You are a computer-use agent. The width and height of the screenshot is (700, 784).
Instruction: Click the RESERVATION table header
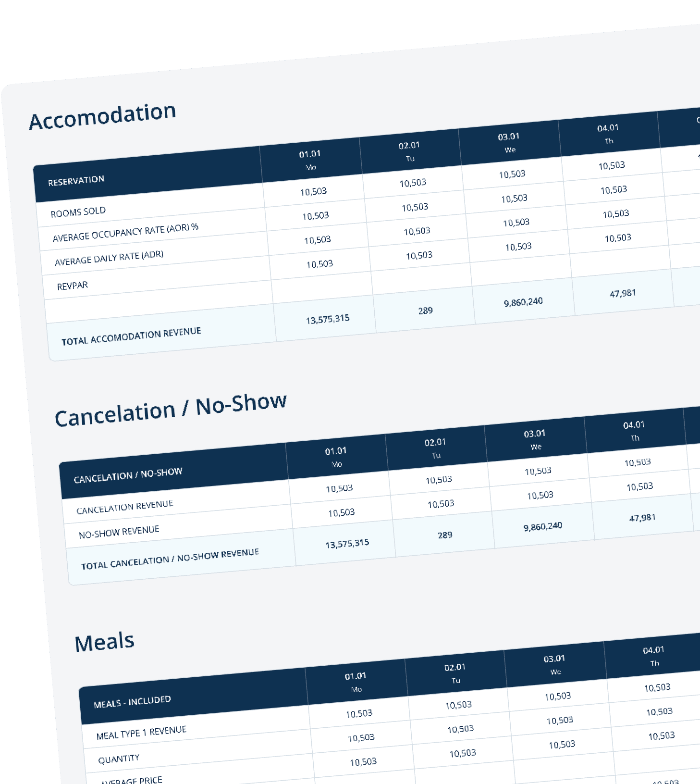tap(76, 181)
